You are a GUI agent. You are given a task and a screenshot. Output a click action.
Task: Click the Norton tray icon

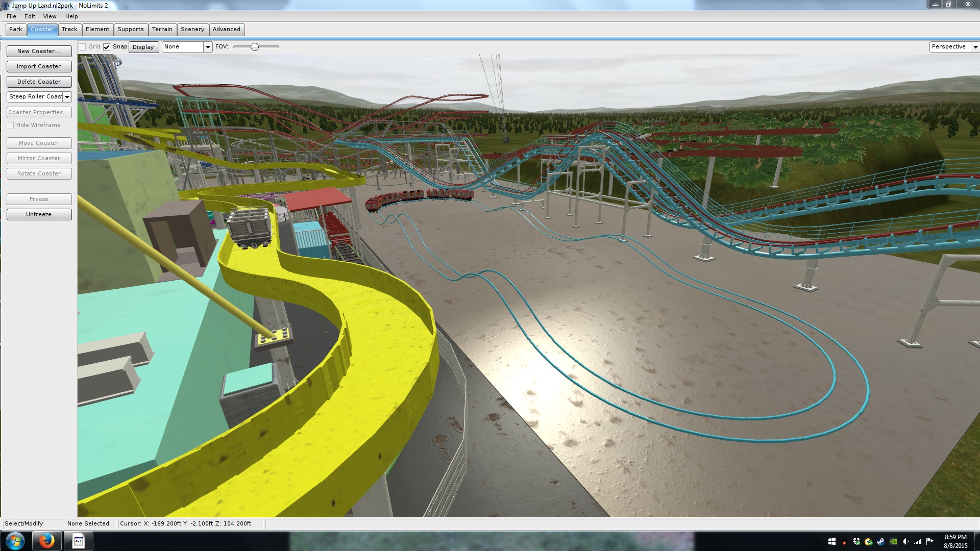pyautogui.click(x=869, y=542)
